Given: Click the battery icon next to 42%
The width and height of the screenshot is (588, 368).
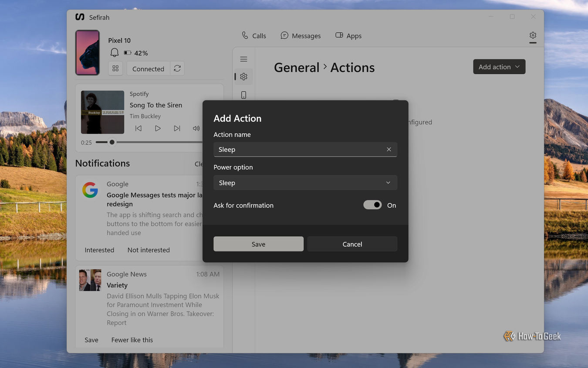Looking at the screenshot, I should 128,53.
